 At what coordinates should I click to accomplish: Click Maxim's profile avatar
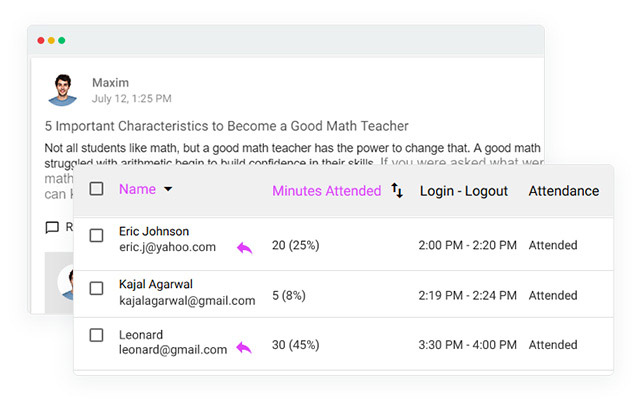point(63,89)
